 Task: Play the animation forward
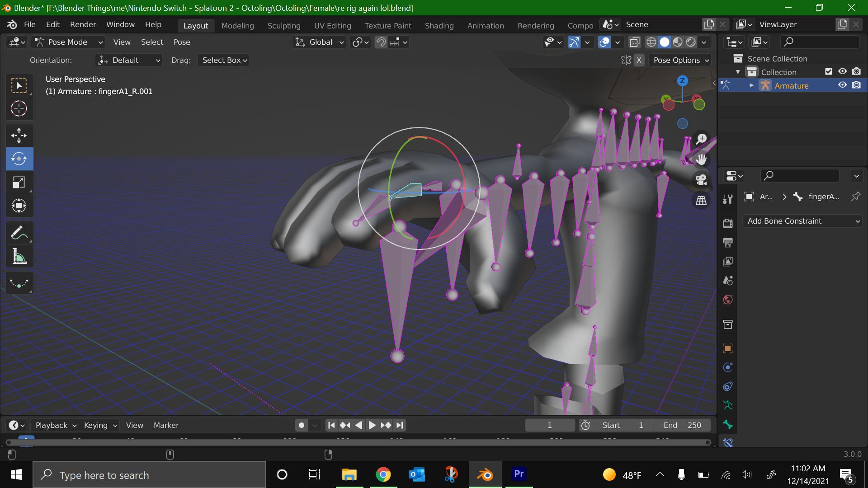(372, 425)
